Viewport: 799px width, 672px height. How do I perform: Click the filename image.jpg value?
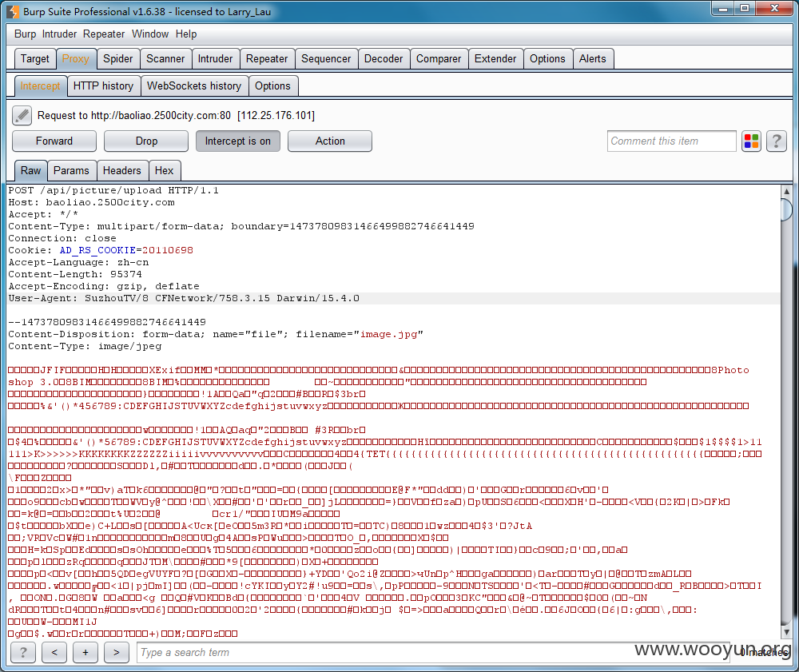pos(389,334)
